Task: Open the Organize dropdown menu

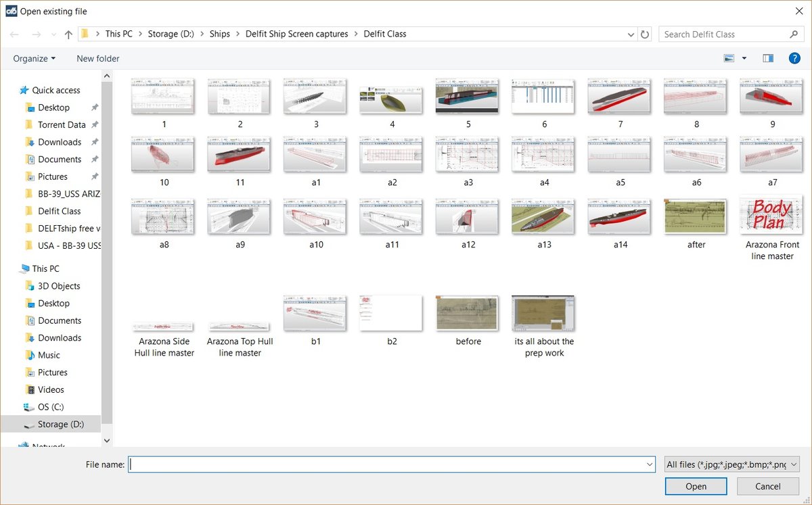Action: click(x=35, y=59)
